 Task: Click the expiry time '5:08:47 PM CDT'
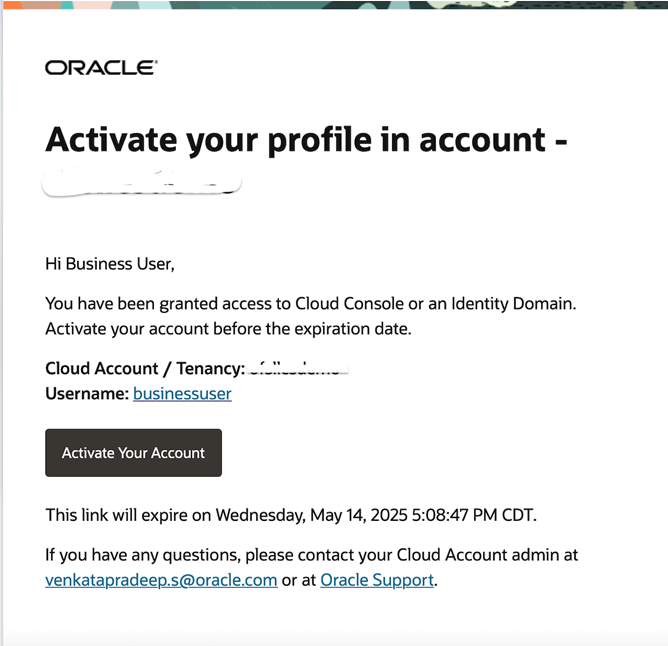pyautogui.click(x=473, y=515)
